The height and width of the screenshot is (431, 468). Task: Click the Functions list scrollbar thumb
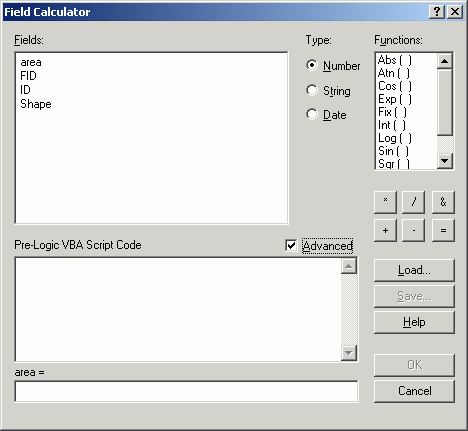tap(445, 102)
